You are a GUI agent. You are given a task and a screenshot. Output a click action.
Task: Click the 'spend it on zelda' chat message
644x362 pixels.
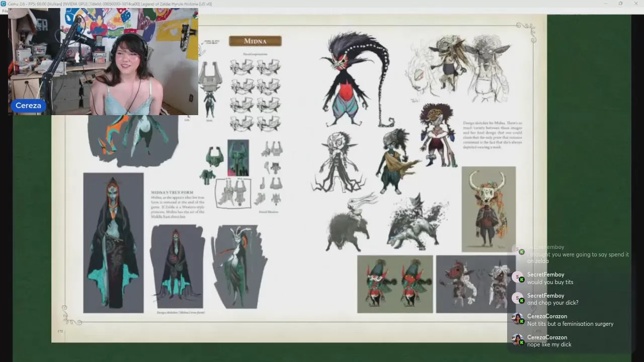578,258
